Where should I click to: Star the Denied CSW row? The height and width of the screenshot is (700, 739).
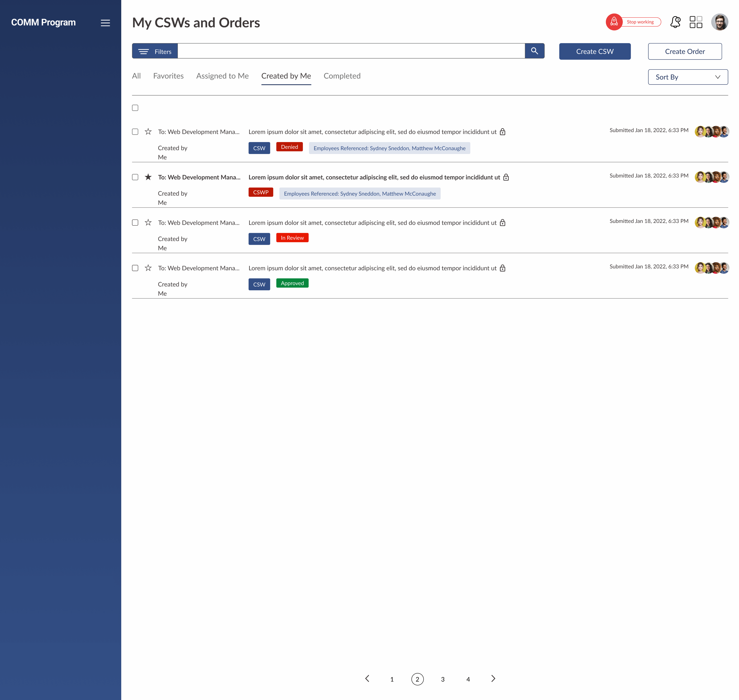point(148,132)
